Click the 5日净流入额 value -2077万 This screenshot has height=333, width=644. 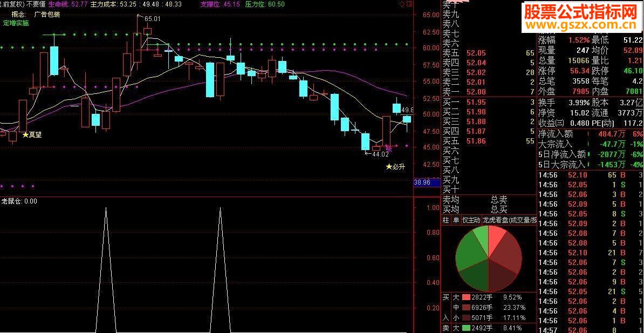pos(612,154)
